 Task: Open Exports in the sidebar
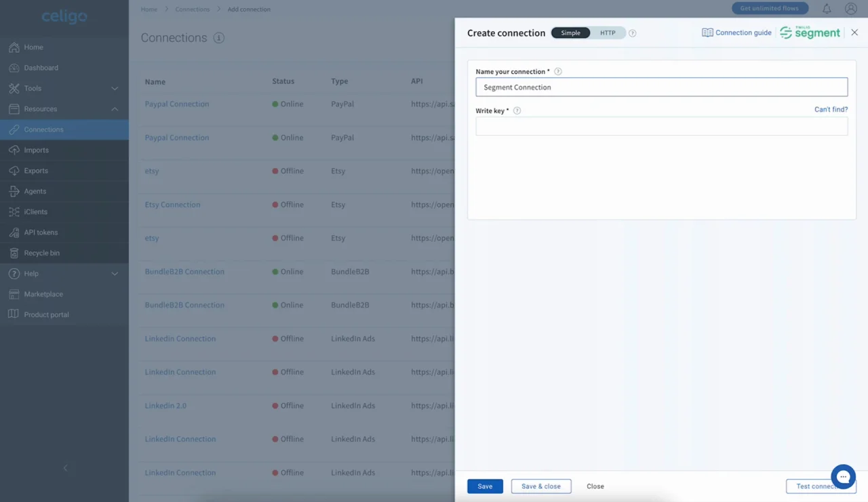click(x=36, y=171)
